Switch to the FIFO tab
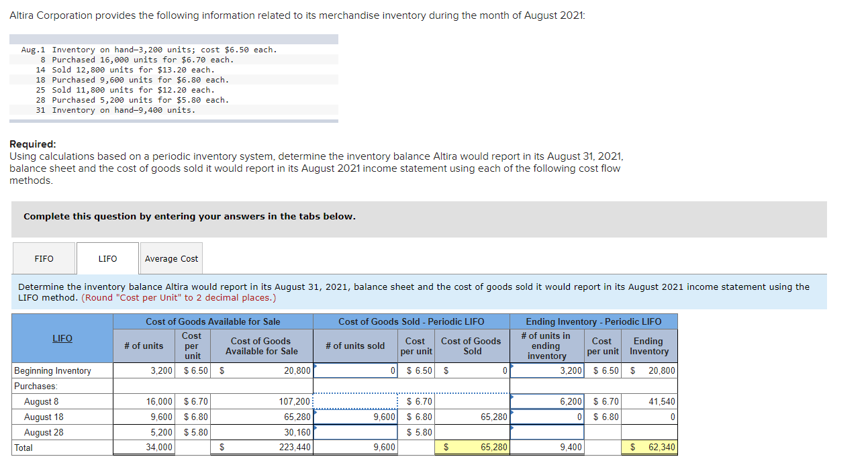This screenshot has height=463, width=868. (x=44, y=258)
